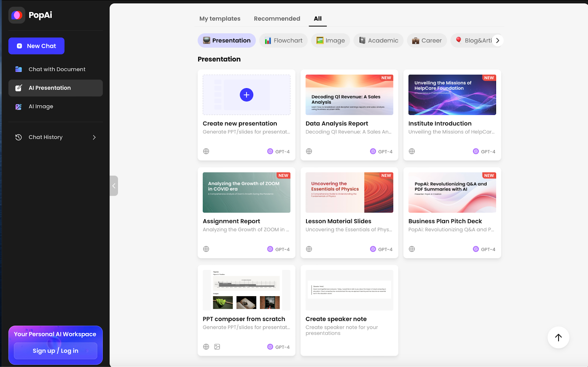Click the New Chat button
Image resolution: width=588 pixels, height=367 pixels.
[x=36, y=46]
